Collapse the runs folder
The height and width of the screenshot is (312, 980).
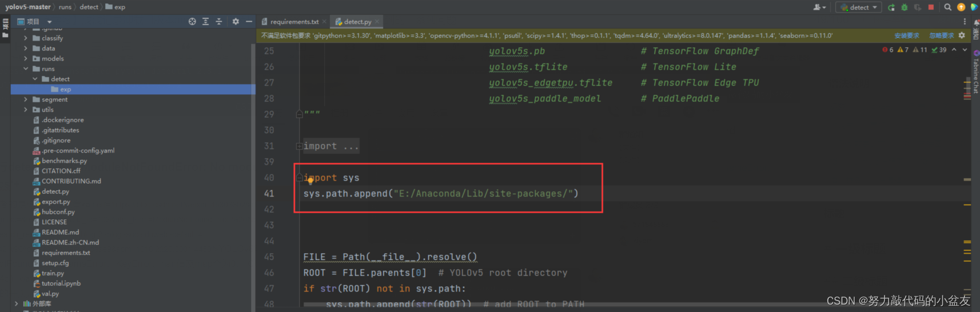25,69
